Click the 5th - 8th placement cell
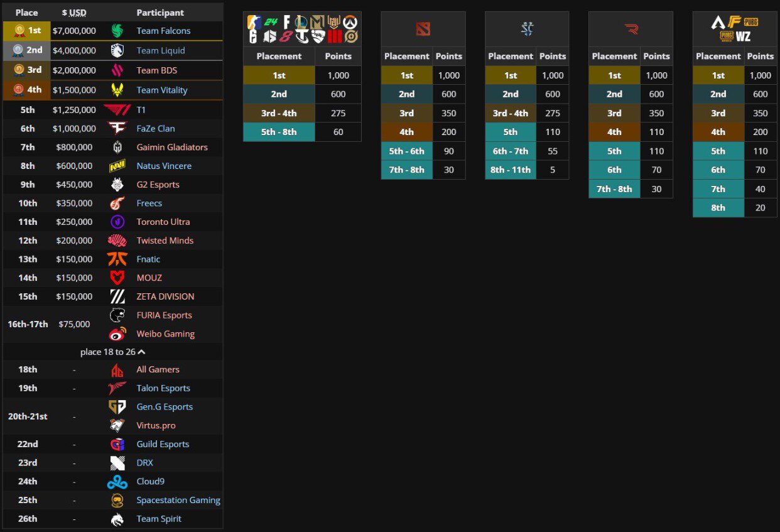Image resolution: width=780 pixels, height=532 pixels. coord(279,133)
